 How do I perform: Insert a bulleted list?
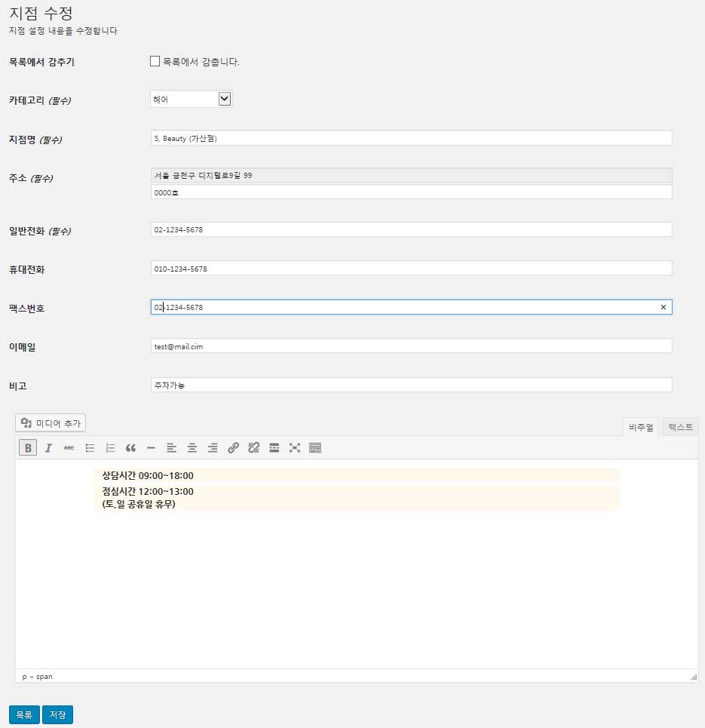click(90, 447)
